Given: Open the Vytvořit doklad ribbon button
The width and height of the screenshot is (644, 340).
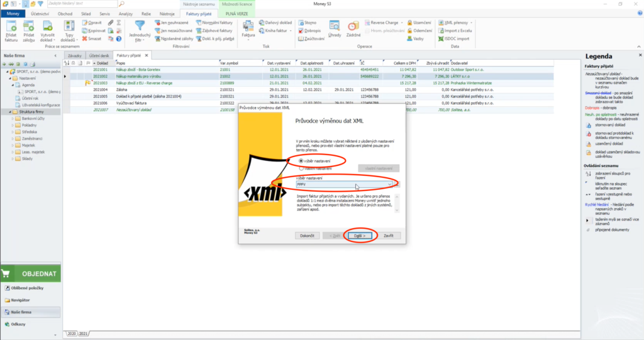Looking at the screenshot, I should (x=48, y=31).
